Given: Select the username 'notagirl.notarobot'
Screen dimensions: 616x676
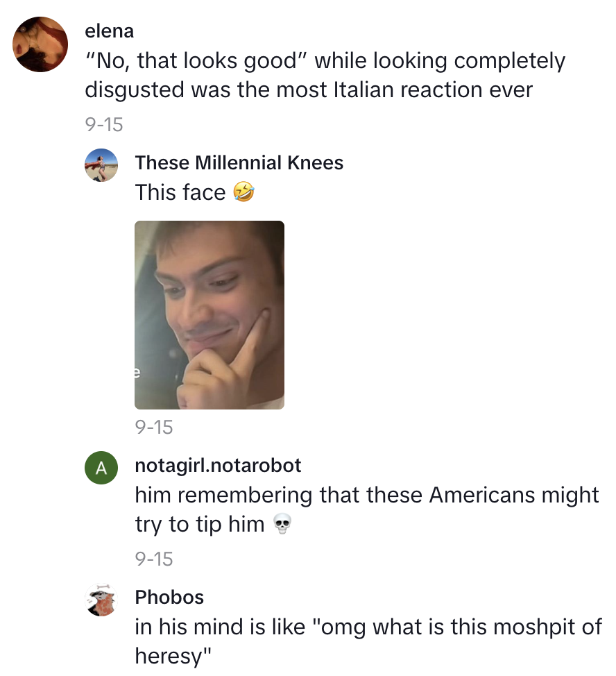Looking at the screenshot, I should (219, 466).
